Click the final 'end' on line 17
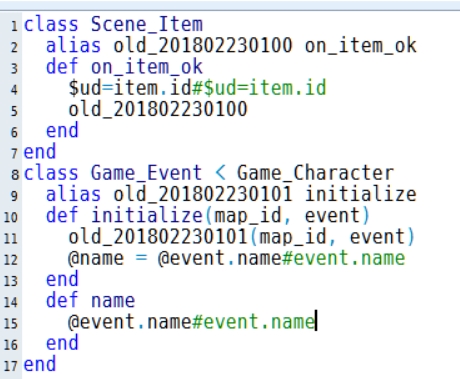Screen dimensions: 460x379 pos(40,364)
